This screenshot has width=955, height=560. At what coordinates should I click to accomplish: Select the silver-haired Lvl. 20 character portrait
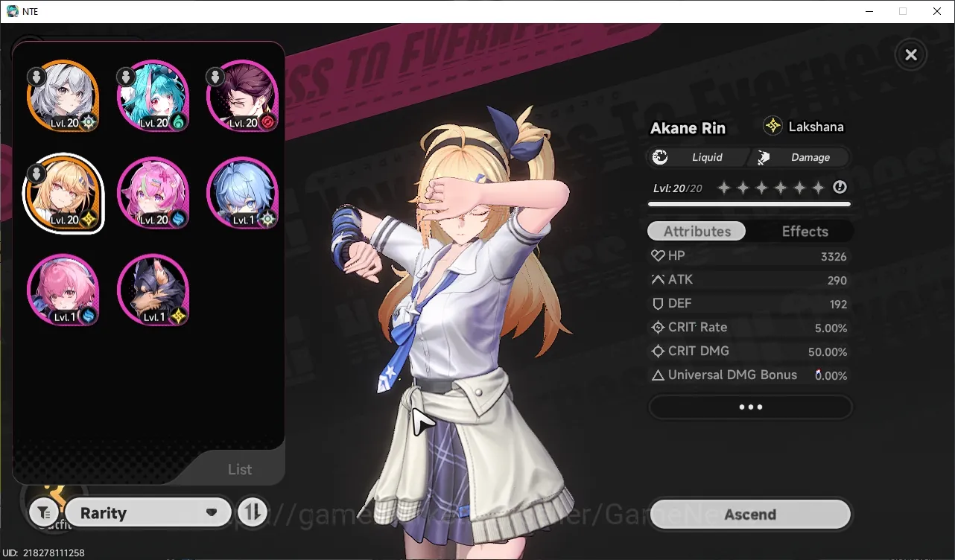click(63, 96)
